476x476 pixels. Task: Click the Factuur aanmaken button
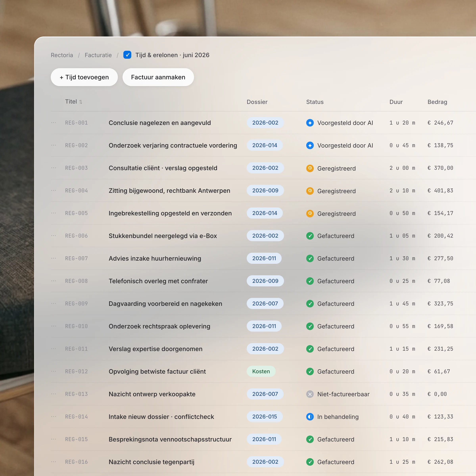point(158,77)
